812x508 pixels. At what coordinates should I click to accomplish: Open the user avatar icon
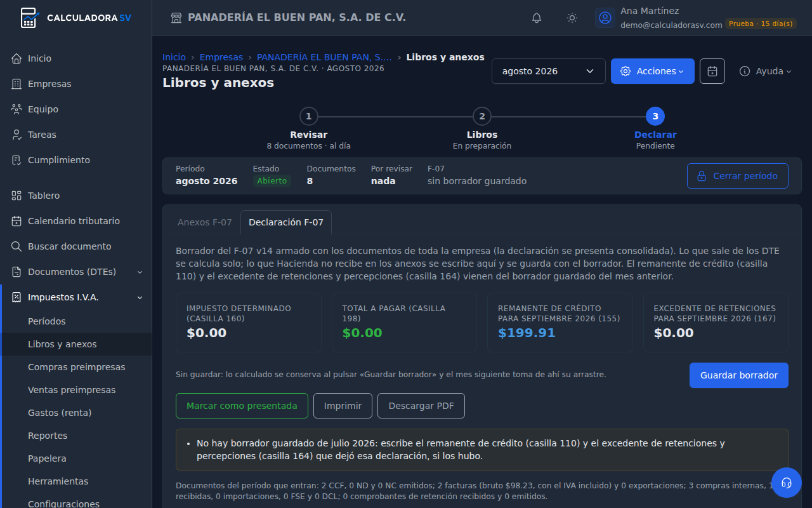click(x=605, y=18)
